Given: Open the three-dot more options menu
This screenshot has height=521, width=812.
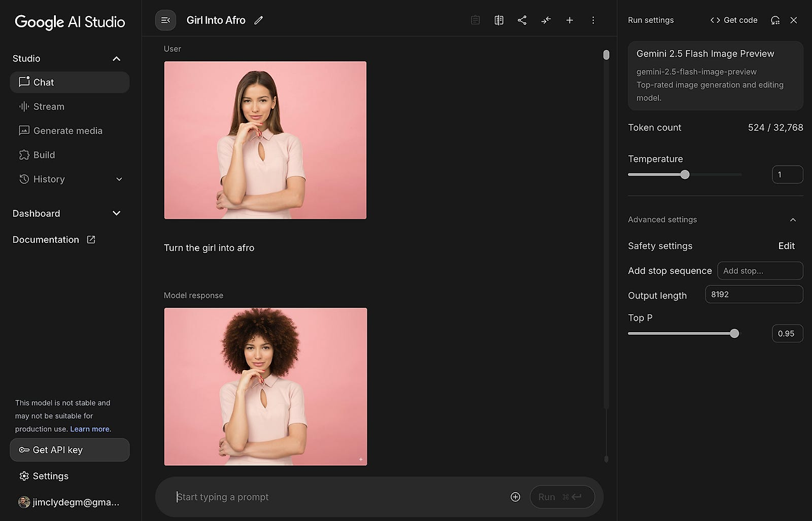Looking at the screenshot, I should pos(593,20).
